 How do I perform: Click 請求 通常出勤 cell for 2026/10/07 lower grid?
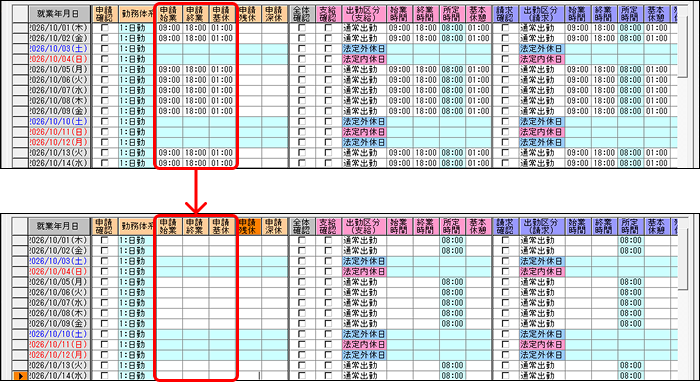[x=541, y=303]
